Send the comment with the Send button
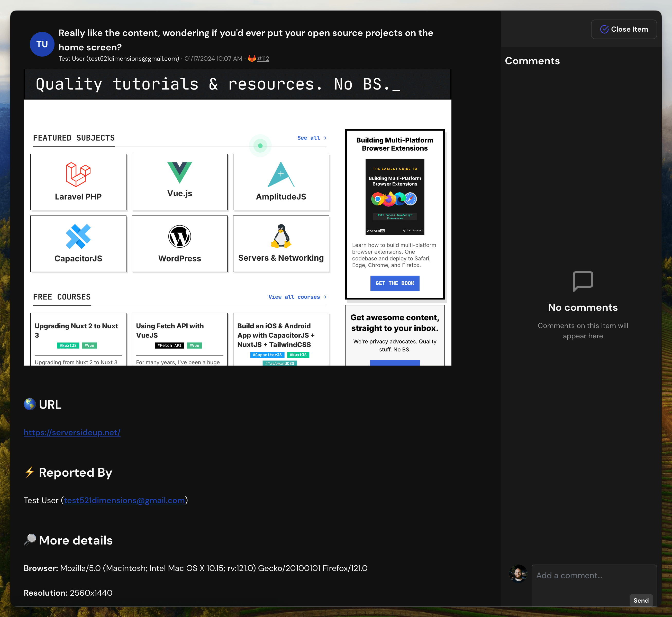This screenshot has height=617, width=672. point(641,600)
